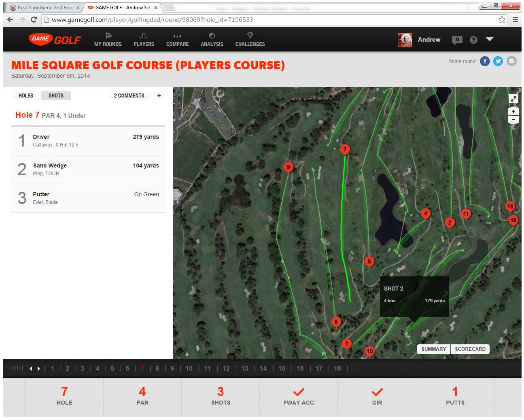Share round via email icon
The image size is (524, 420).
511,61
